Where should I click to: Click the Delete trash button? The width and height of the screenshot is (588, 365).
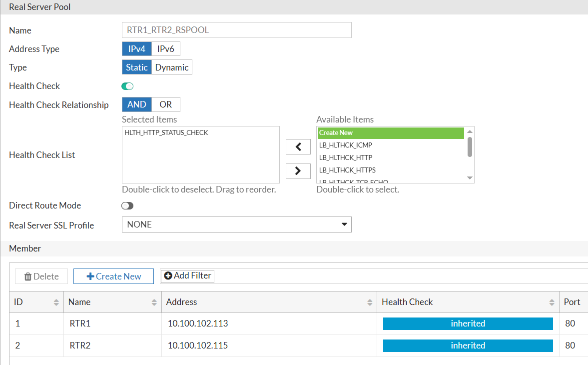pos(41,276)
